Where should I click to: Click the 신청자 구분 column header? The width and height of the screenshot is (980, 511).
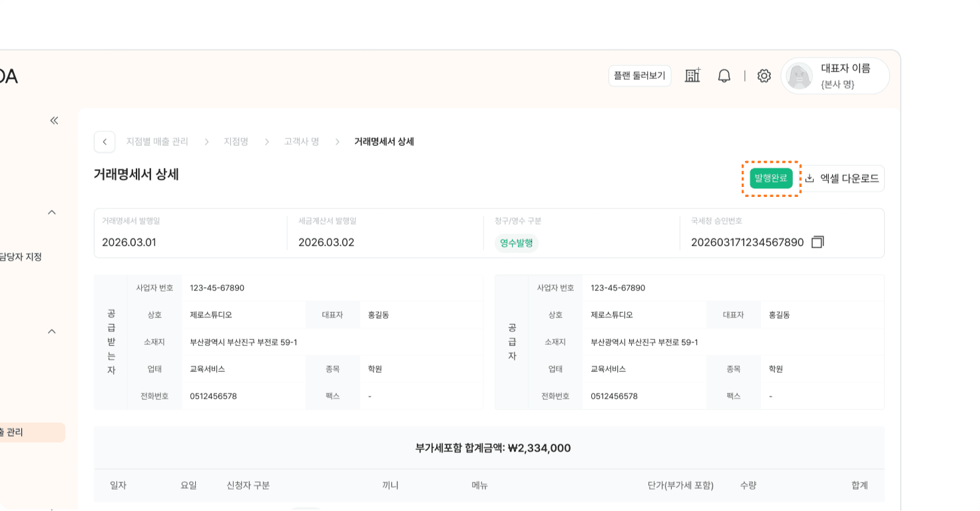coord(248,486)
